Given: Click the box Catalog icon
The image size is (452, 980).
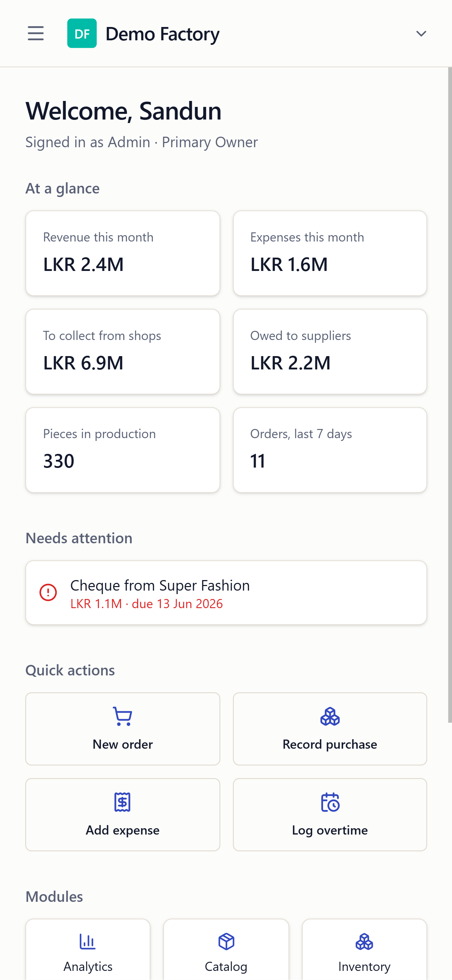Looking at the screenshot, I should (x=226, y=942).
